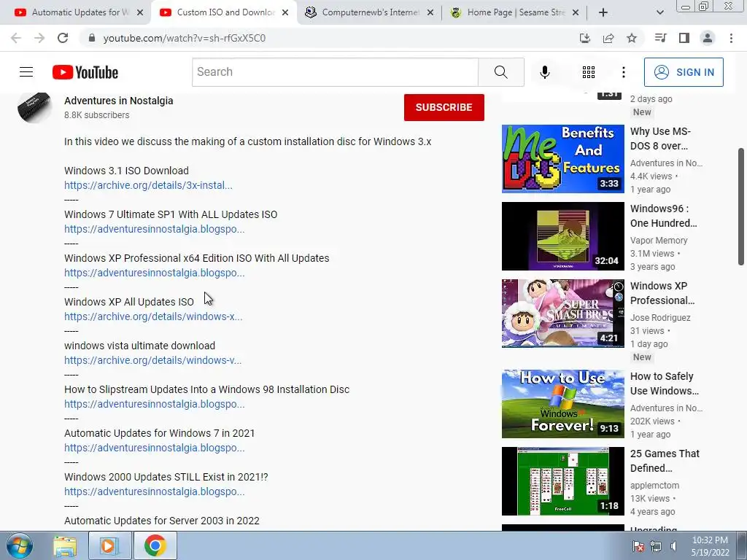Switch to Computernewb's Internet tab

coord(368,12)
